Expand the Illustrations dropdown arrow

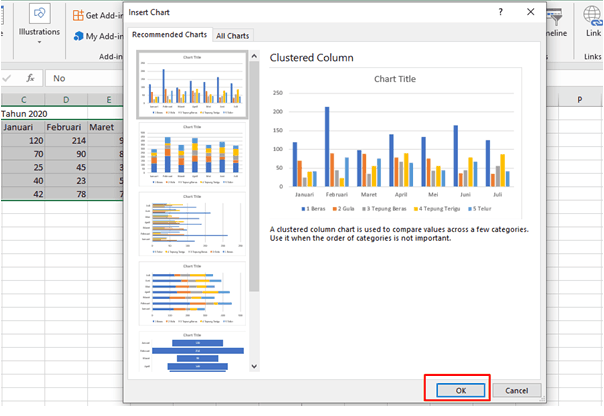coord(41,44)
